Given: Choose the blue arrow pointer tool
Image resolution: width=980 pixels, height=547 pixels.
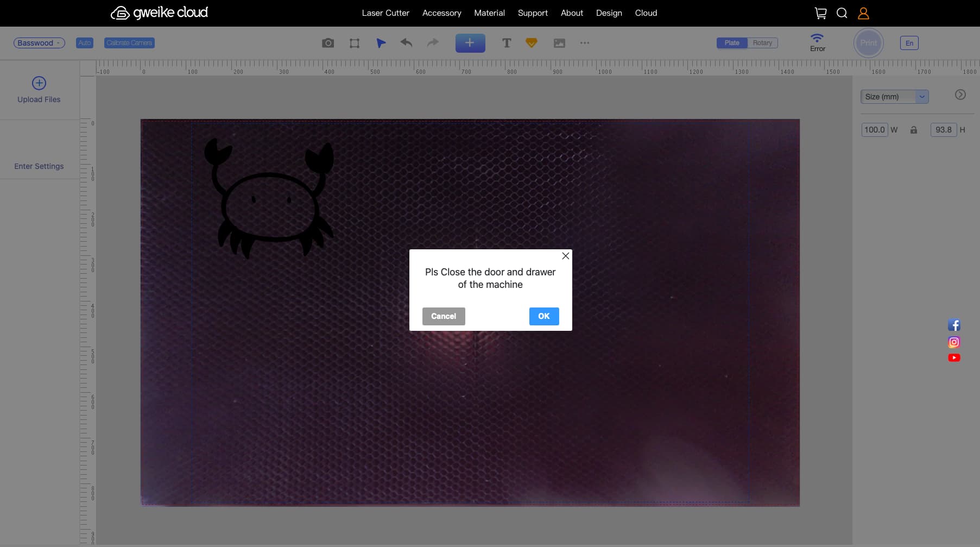Looking at the screenshot, I should coord(381,43).
